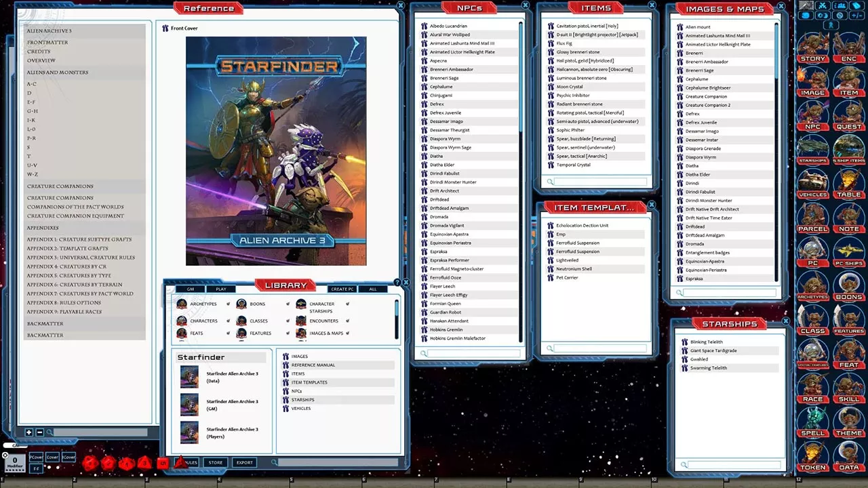Open the Front Cover link icon

point(165,28)
